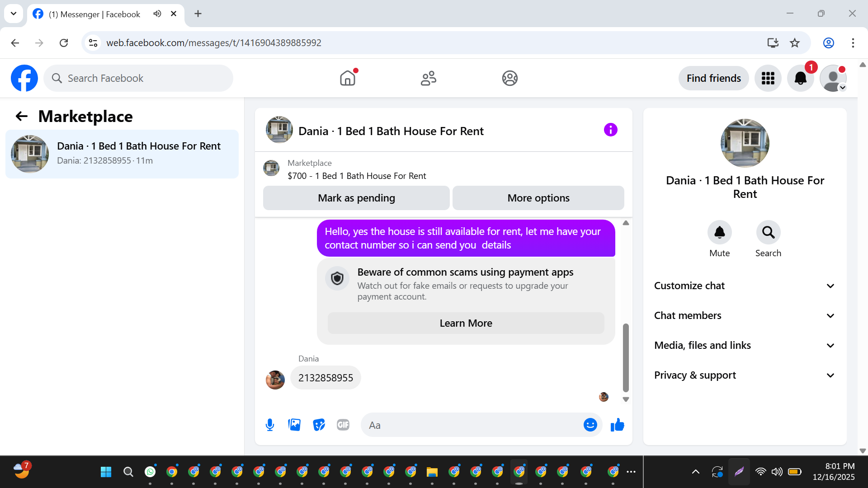Click the chat scroll up arrow
This screenshot has height=488, width=868.
(626, 223)
